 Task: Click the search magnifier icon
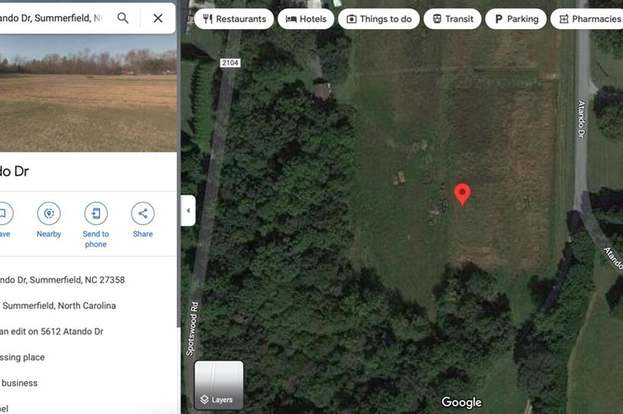pyautogui.click(x=123, y=18)
